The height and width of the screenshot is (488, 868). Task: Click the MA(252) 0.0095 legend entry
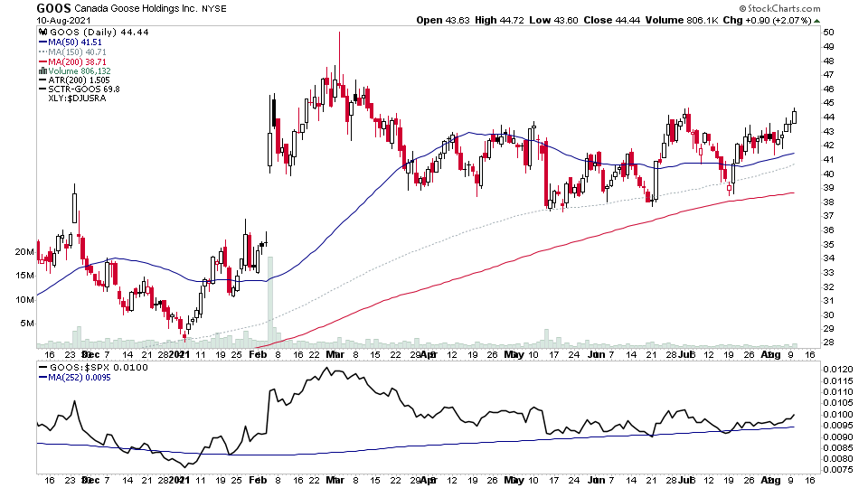tap(80, 378)
